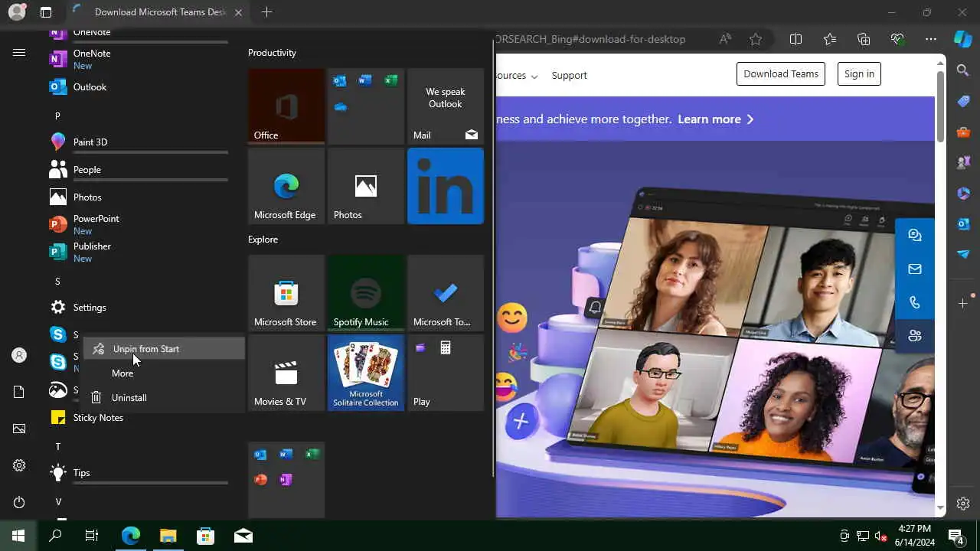Screen dimensions: 980x551
Task: Open the user account button in Start
Action: pos(19,355)
